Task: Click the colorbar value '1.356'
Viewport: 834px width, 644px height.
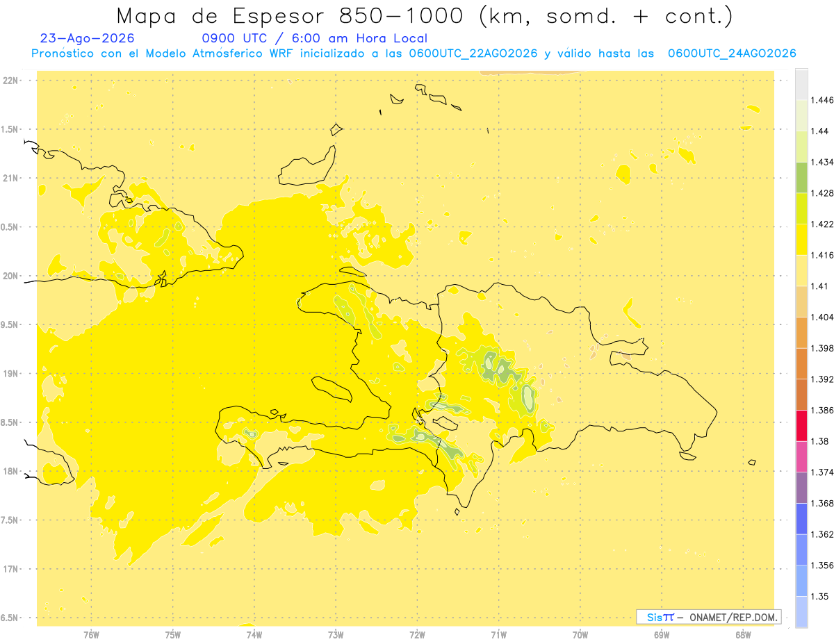Action: pos(822,565)
